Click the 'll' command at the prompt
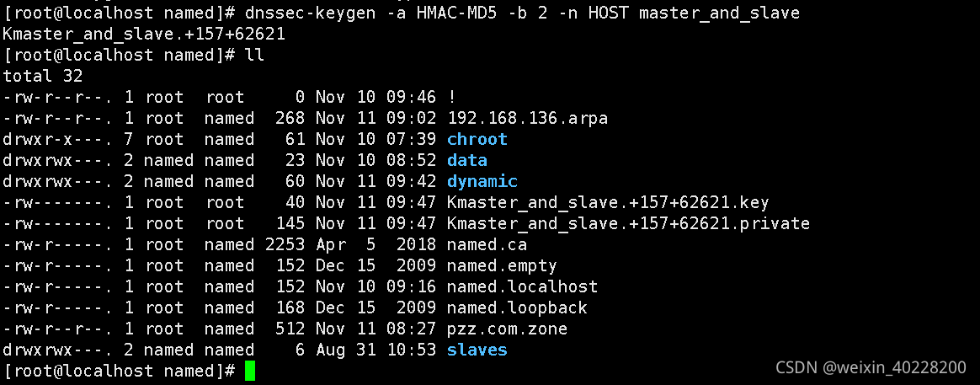This screenshot has height=385, width=980. [254, 55]
